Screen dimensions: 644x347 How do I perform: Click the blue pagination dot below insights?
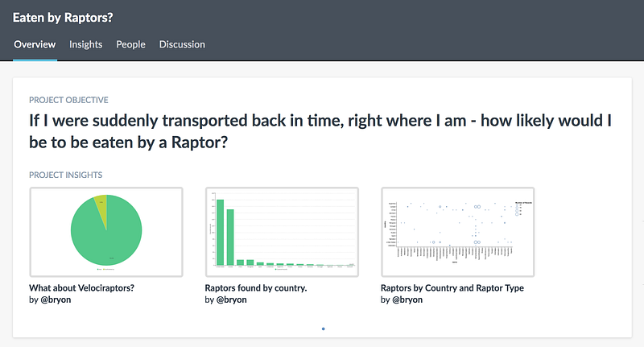[x=323, y=328]
